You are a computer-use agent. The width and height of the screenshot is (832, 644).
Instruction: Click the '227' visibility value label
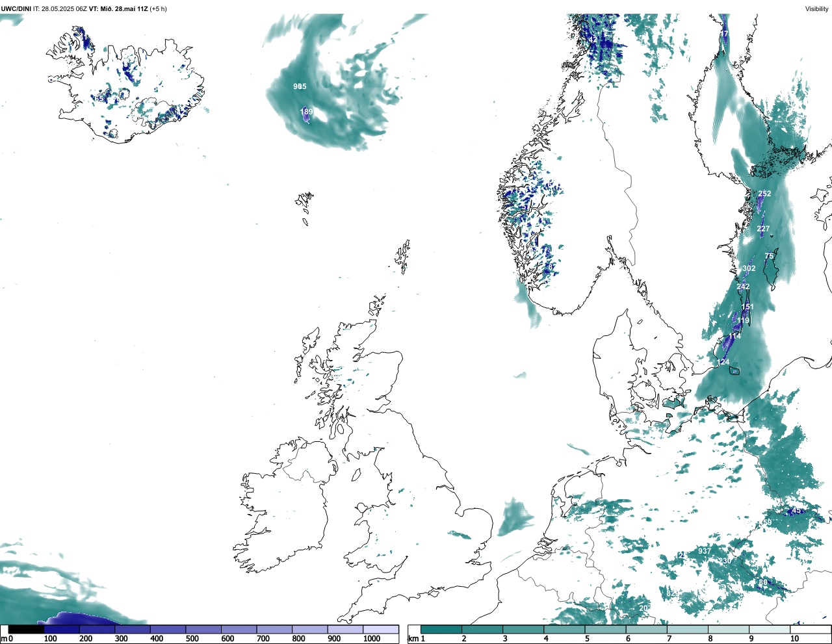coord(763,229)
